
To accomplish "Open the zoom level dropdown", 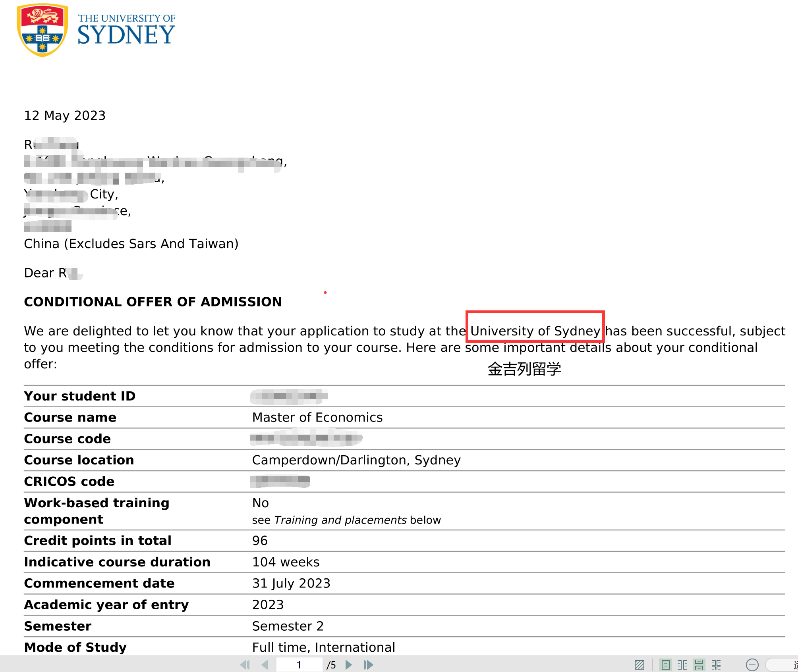I will [x=783, y=664].
